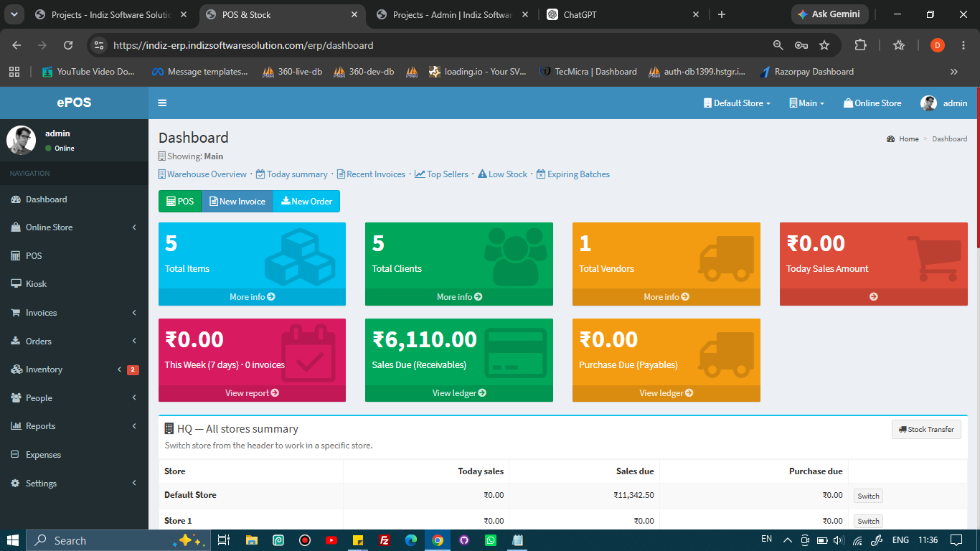Open View ledger on Purchase Due card
The image size is (980, 551).
pos(666,393)
